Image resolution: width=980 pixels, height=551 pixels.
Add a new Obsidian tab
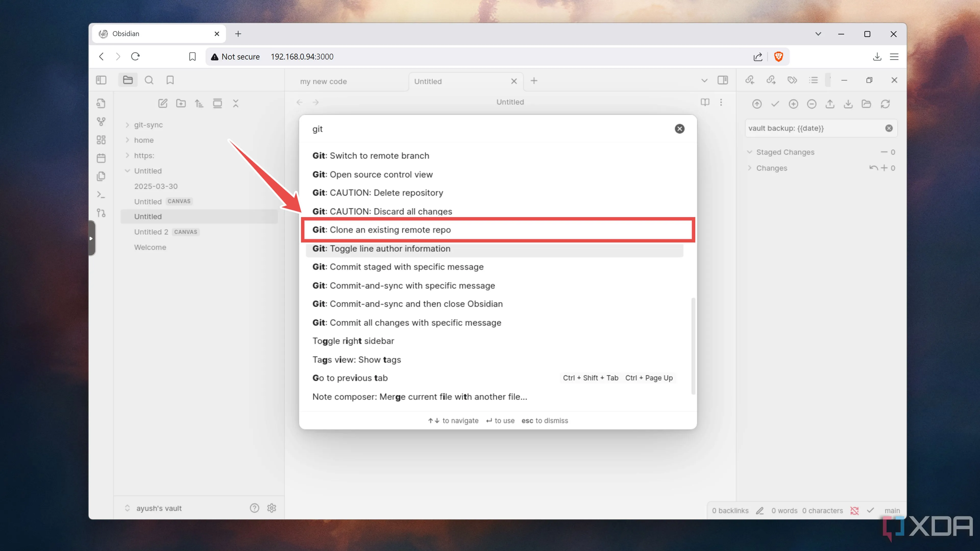pyautogui.click(x=534, y=81)
